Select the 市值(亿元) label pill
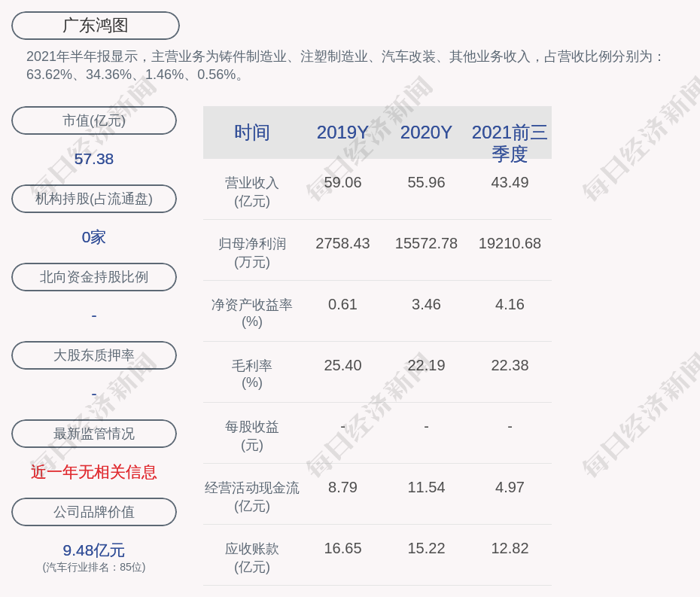The image size is (700, 597). tap(94, 120)
